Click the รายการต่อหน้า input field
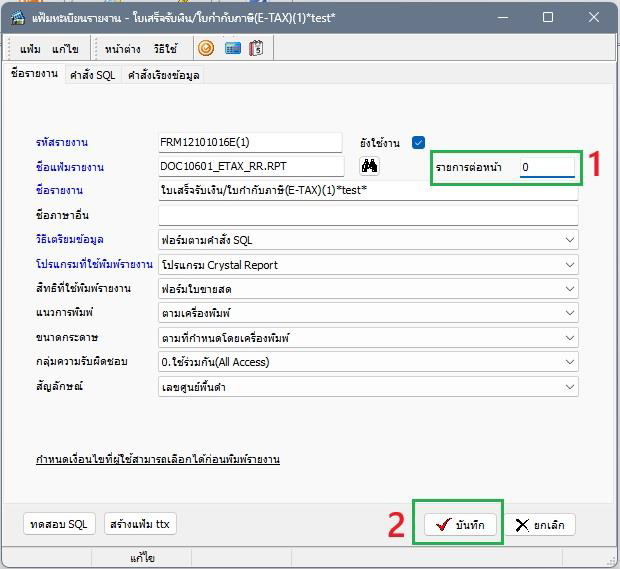Image resolution: width=620 pixels, height=569 pixels. [547, 167]
